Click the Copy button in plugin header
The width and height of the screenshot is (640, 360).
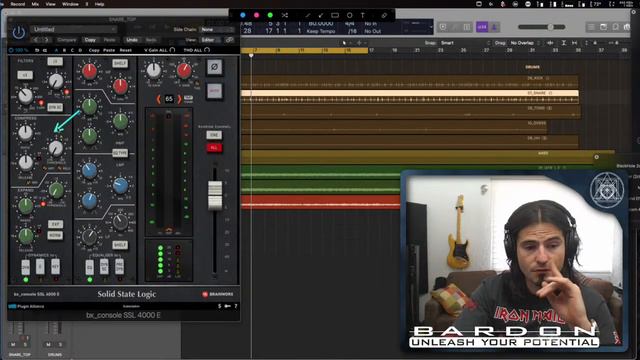90,40
